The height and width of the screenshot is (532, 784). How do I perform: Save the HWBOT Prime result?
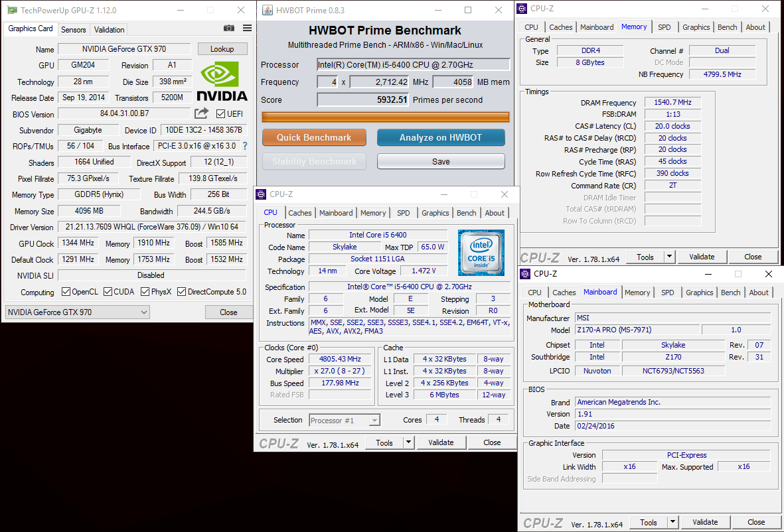pyautogui.click(x=441, y=161)
